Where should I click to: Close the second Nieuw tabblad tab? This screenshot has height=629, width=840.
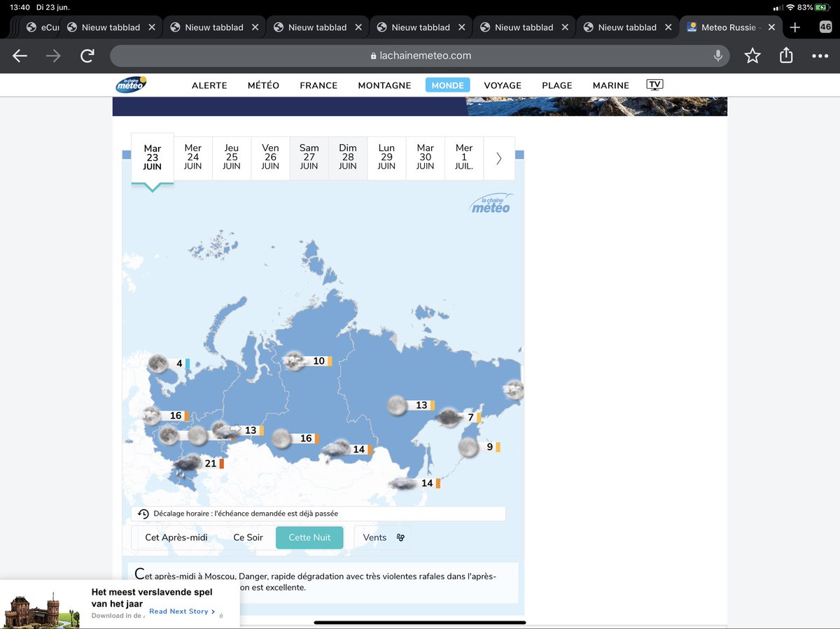pos(255,27)
